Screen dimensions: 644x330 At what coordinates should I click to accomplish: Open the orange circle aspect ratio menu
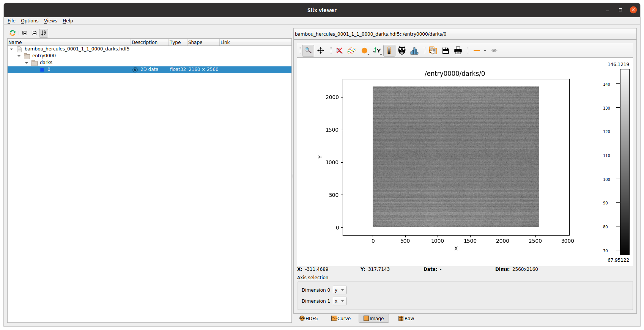tap(365, 50)
